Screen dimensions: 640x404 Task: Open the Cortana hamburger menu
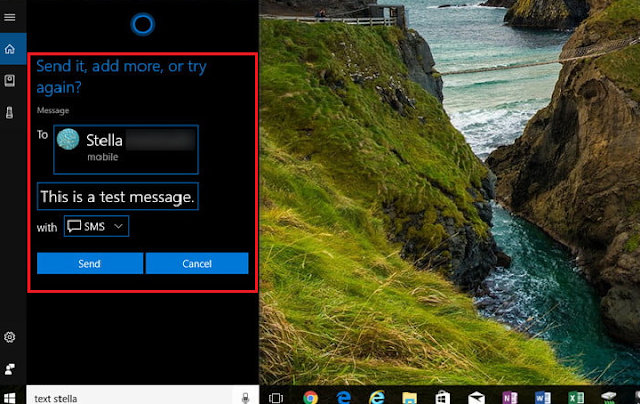point(9,17)
